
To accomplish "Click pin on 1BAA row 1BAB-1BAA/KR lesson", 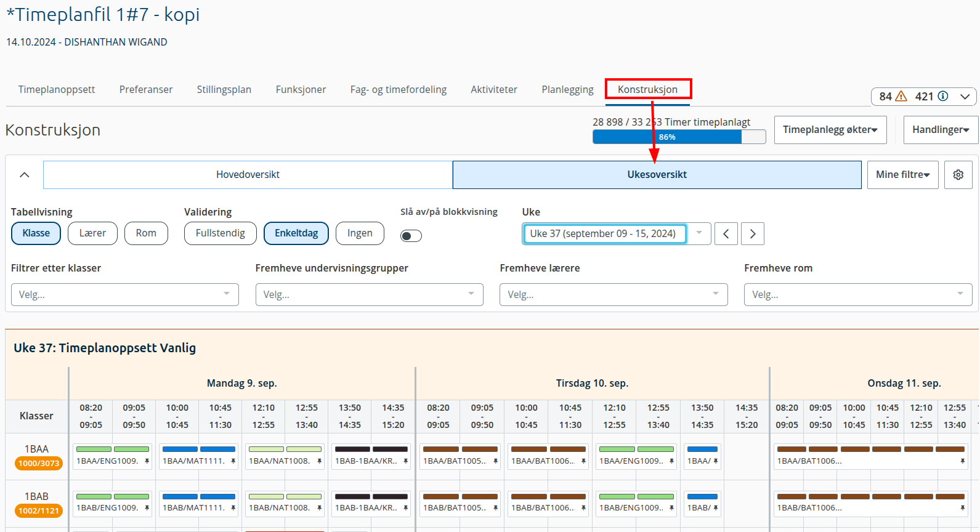I will tap(405, 461).
